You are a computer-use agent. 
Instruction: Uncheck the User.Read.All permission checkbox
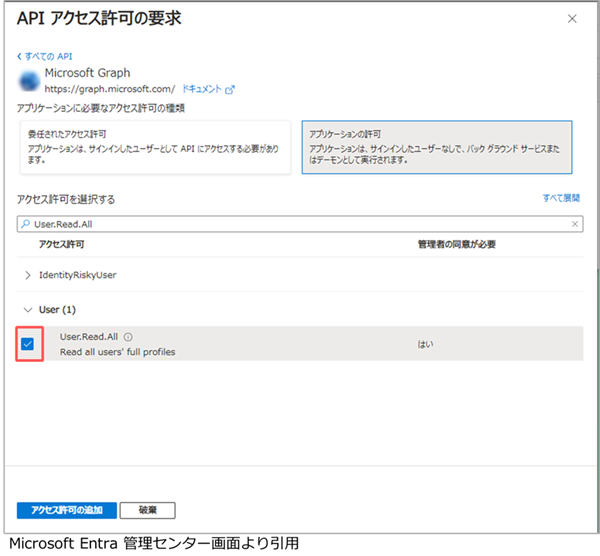coord(28,344)
